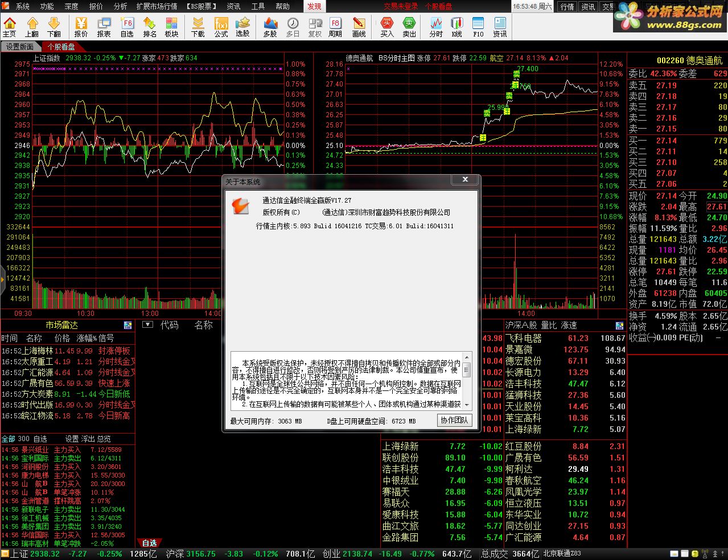Click the 设置 link above signal list
The image size is (728, 560).
(72, 439)
